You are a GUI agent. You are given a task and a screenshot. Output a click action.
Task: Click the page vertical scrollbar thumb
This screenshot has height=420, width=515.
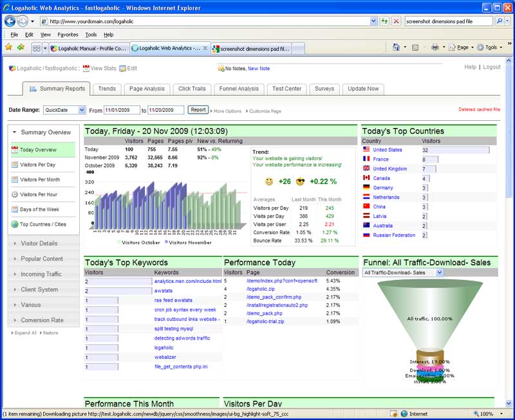click(509, 131)
